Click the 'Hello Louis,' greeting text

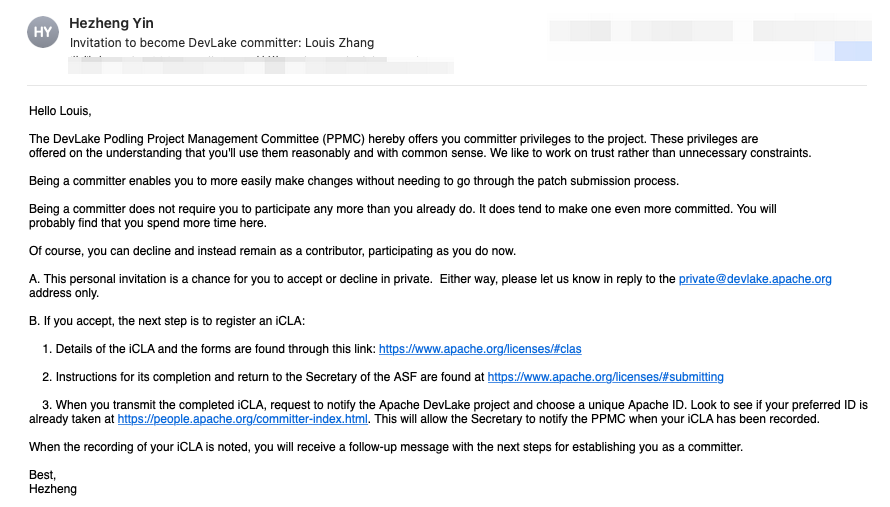point(60,111)
